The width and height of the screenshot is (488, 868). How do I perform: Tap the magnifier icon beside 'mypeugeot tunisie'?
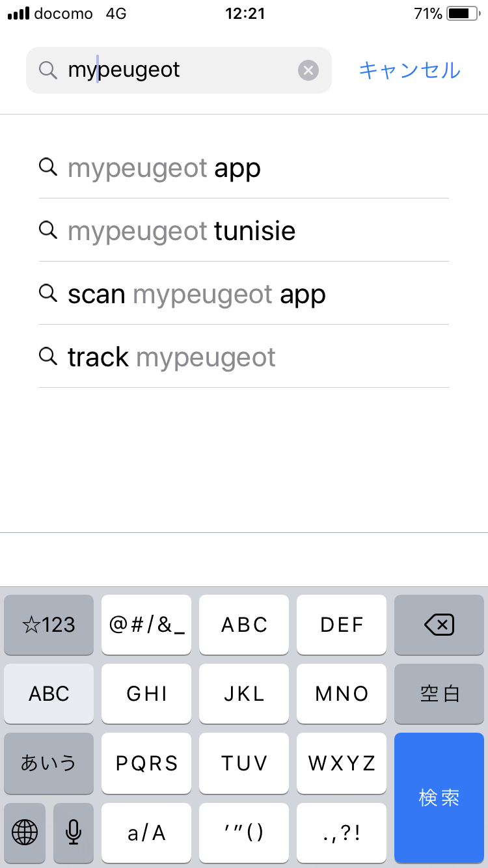(48, 230)
